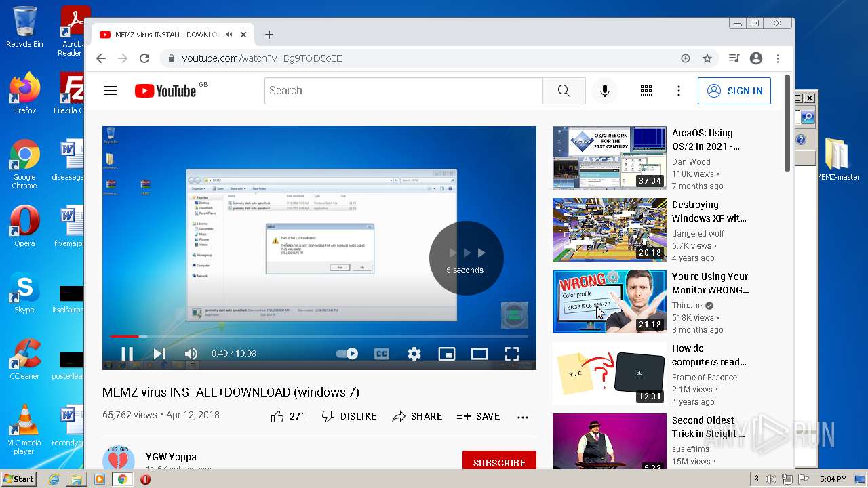Click the taskbar clock 5:04 PM
Viewport: 868px width, 488px height.
click(x=833, y=479)
